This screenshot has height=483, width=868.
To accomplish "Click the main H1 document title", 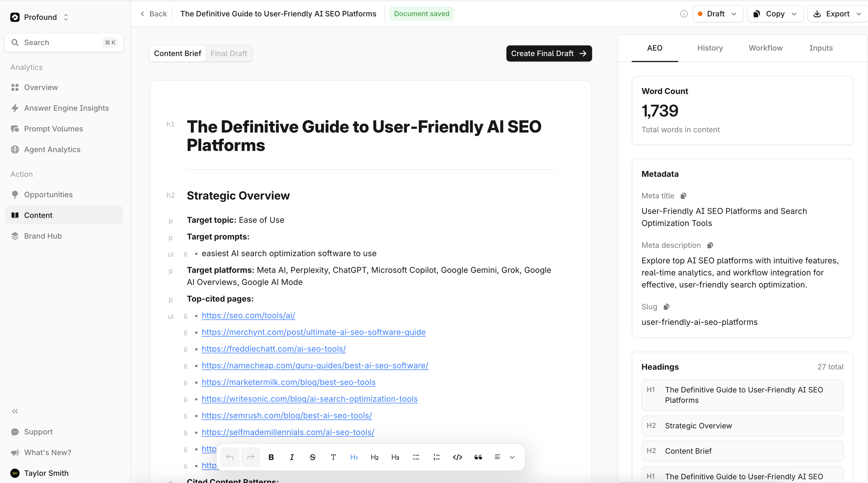I will (x=364, y=136).
